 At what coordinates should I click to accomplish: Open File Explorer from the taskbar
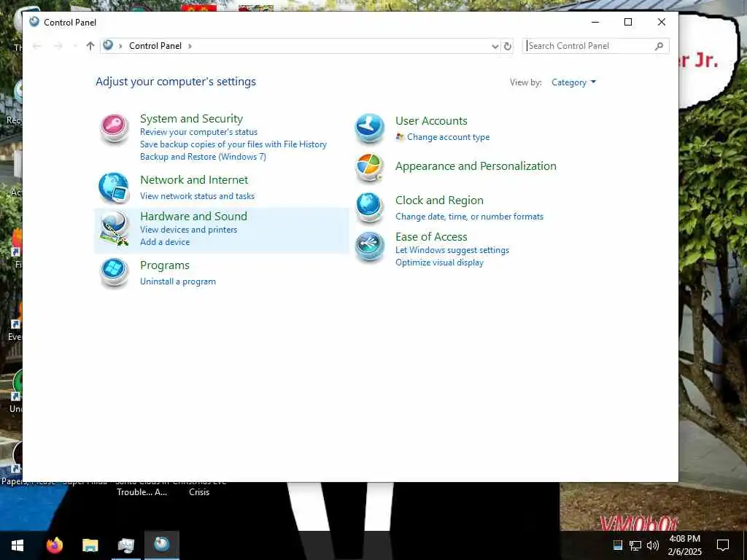tap(90, 545)
